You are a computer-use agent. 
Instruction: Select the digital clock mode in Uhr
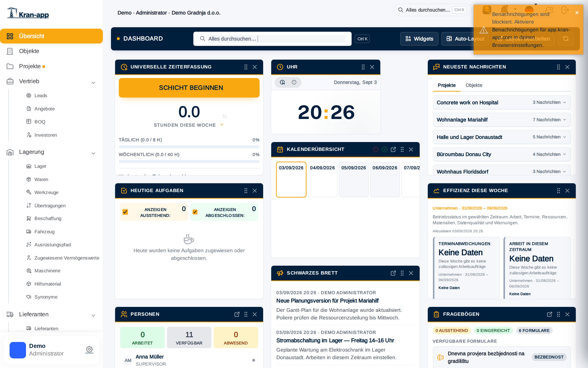pos(282,82)
